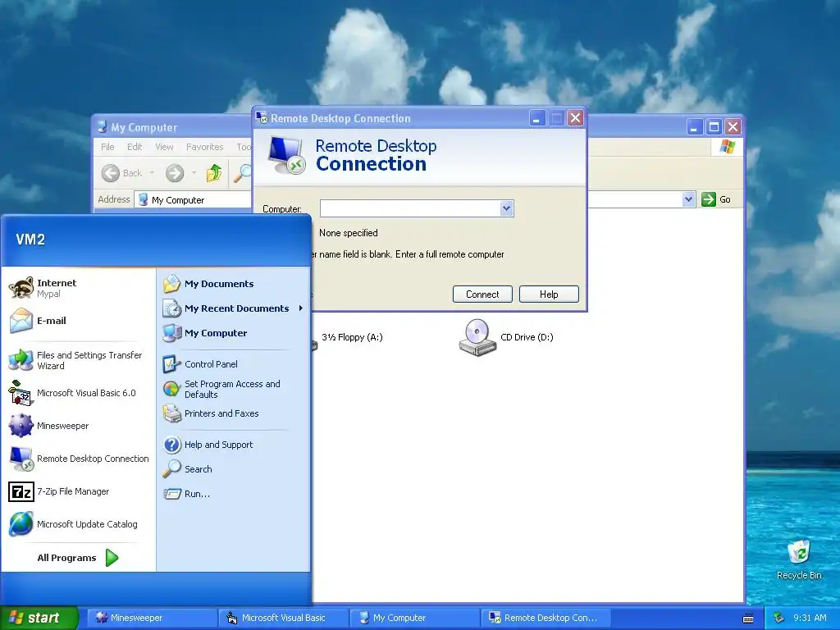Expand All Programs menu

pyautogui.click(x=78, y=558)
